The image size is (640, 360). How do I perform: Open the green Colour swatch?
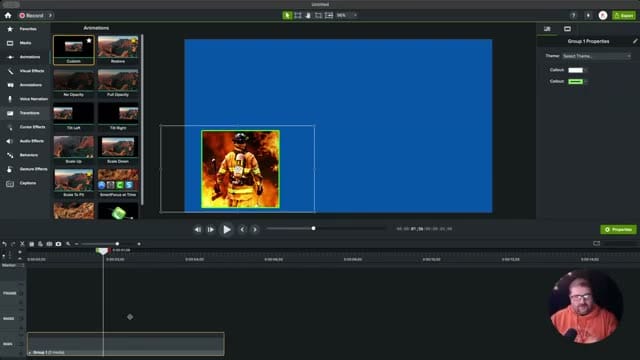coord(576,82)
